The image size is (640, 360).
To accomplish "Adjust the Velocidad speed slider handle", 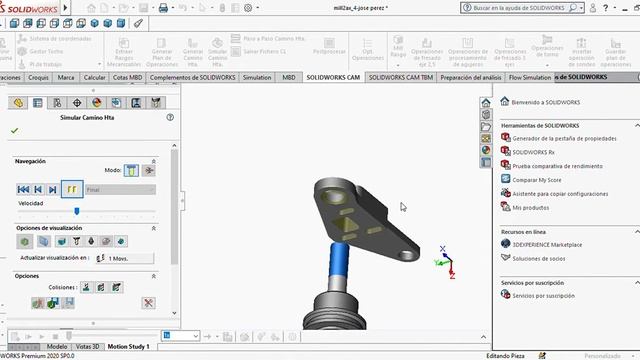I will point(77,211).
